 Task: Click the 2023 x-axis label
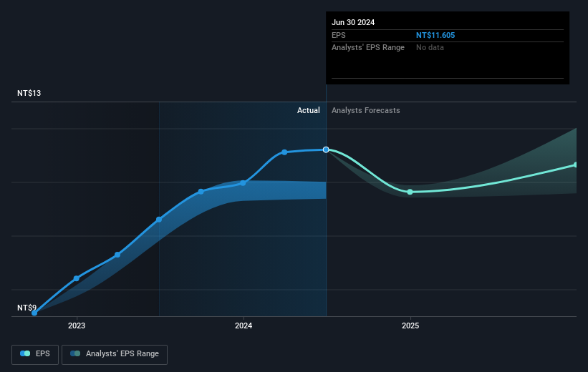(77, 325)
